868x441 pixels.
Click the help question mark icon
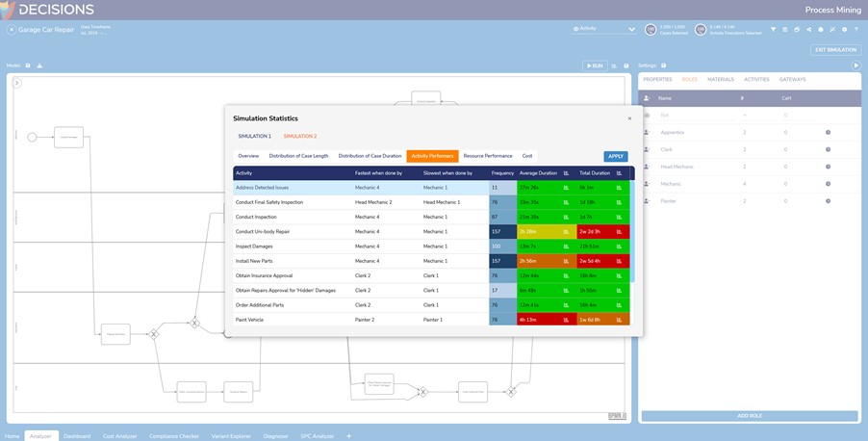(855, 30)
